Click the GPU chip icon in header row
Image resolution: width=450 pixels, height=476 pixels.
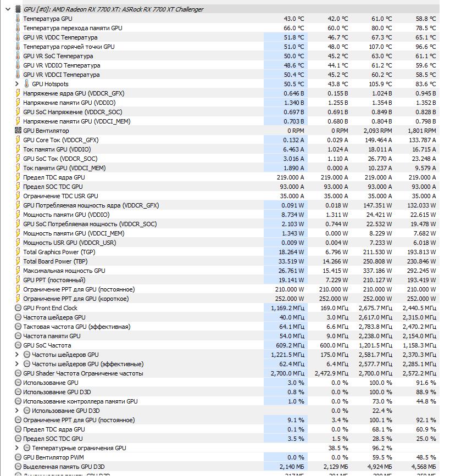coord(18,9)
